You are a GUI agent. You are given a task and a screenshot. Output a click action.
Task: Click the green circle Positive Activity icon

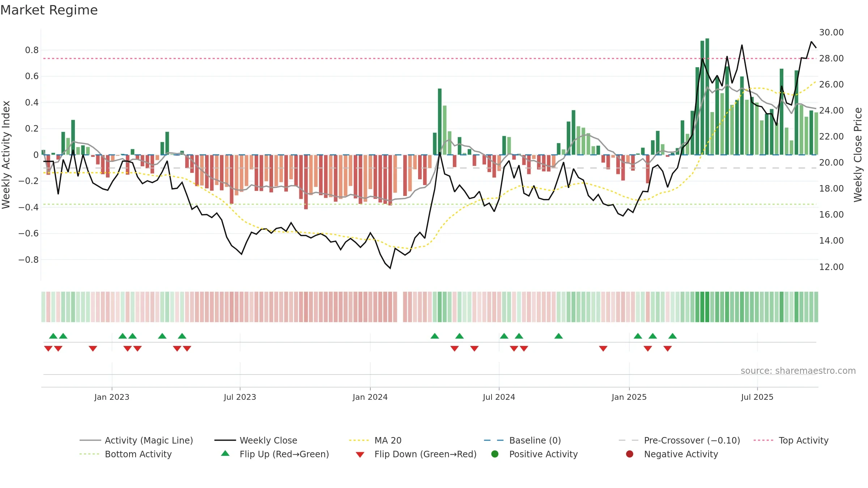495,454
